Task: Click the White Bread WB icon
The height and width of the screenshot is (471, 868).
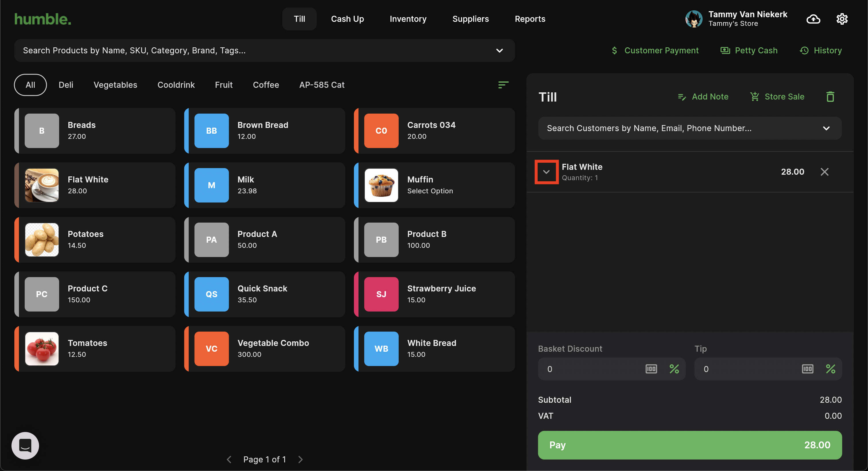Action: 381,349
